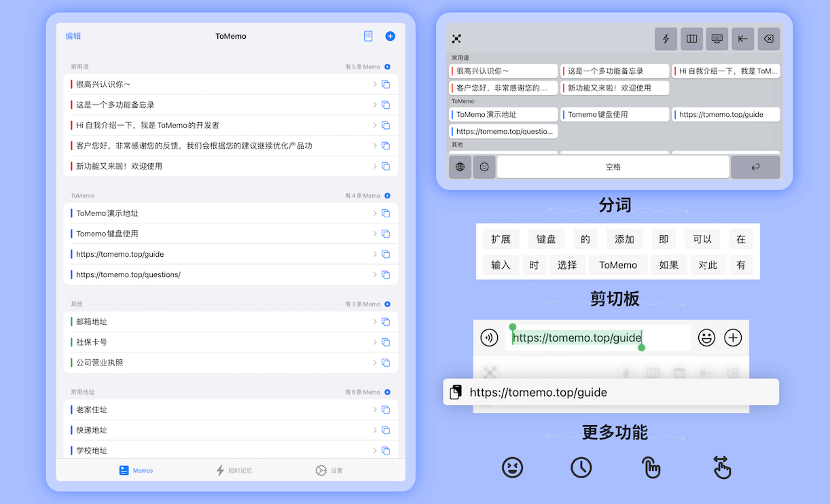Expand chevron on 老家住址 row

pyautogui.click(x=375, y=410)
